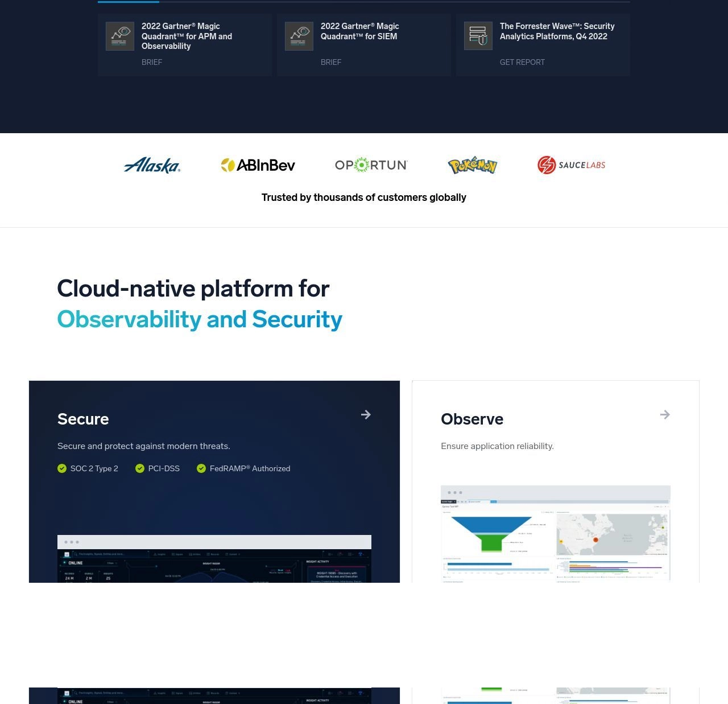Image resolution: width=728 pixels, height=704 pixels.
Task: Click the Pokémon customer logo
Action: click(473, 165)
